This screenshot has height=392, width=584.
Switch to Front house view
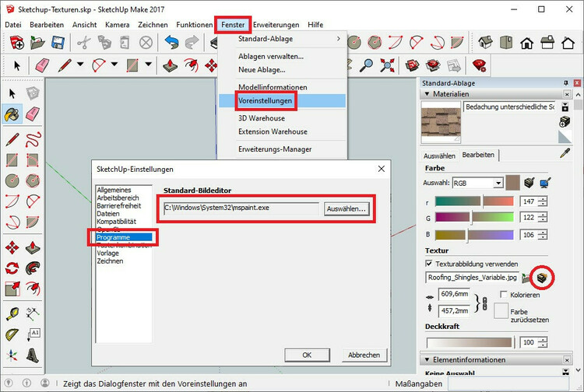[526, 43]
